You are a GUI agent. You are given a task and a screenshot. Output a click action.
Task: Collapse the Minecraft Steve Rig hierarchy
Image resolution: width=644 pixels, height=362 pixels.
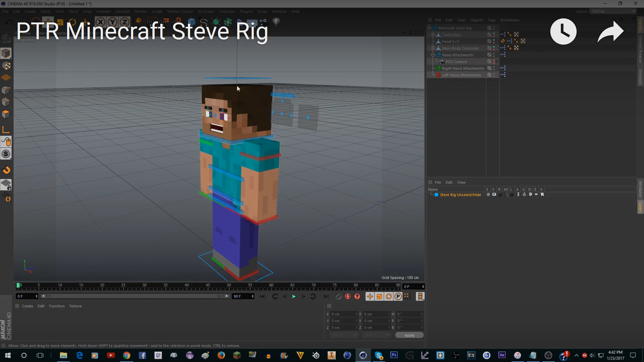click(429, 28)
